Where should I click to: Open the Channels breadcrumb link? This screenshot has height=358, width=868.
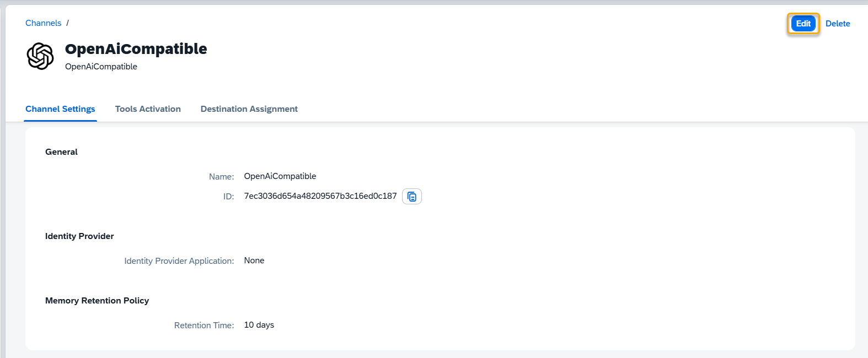point(43,23)
